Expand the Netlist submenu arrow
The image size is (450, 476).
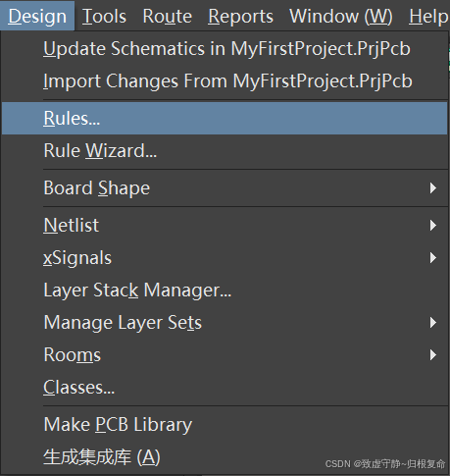[433, 226]
